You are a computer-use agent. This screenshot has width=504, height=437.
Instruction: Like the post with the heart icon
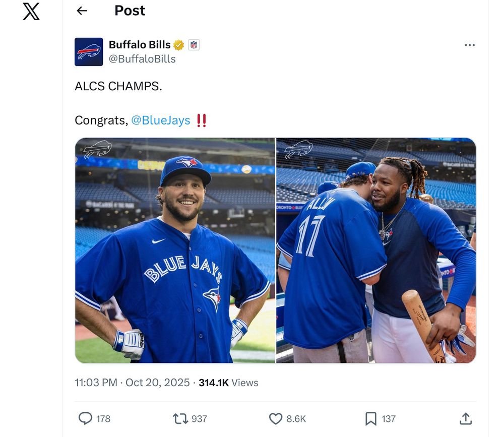point(275,418)
